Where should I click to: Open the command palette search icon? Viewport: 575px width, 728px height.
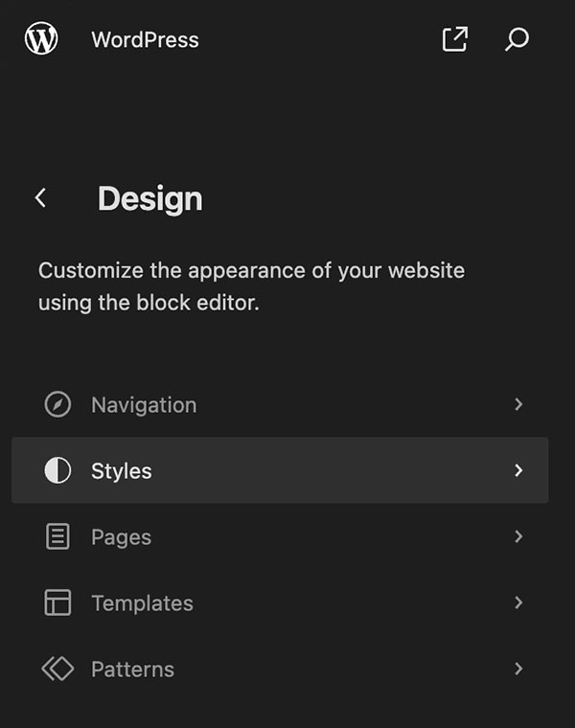(517, 39)
